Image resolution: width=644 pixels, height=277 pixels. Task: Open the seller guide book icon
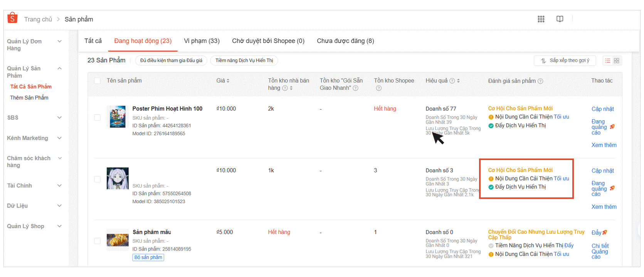pos(560,19)
